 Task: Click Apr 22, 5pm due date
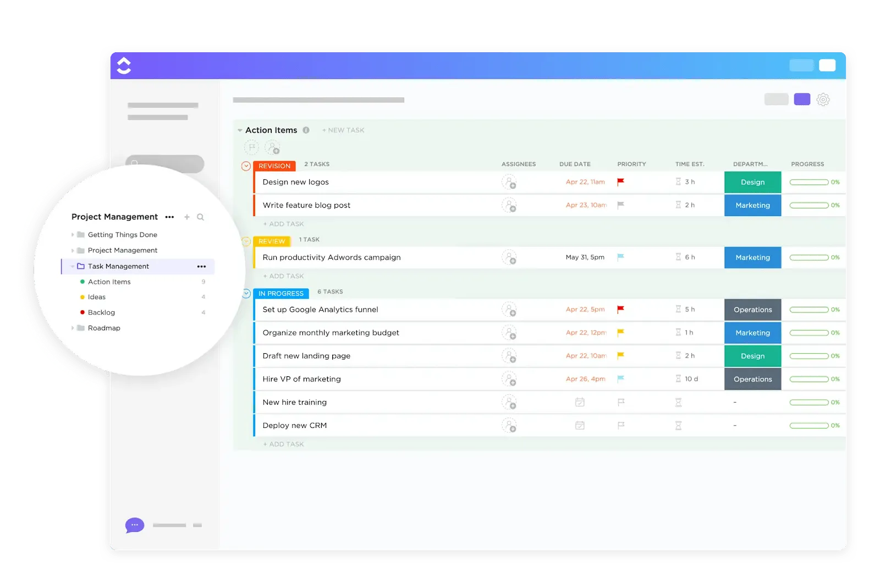pos(585,310)
